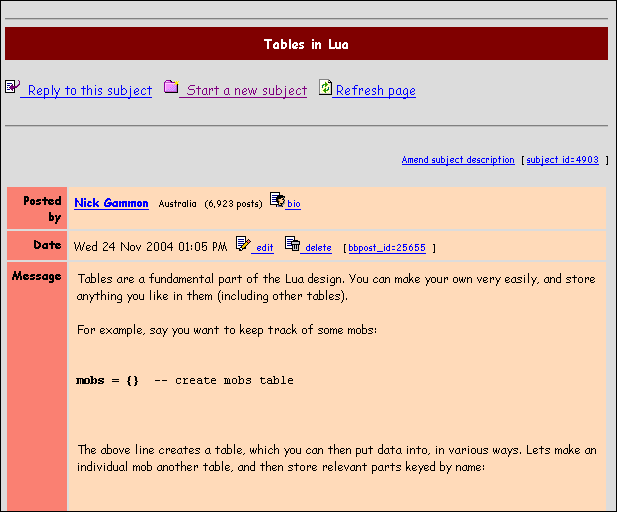The width and height of the screenshot is (617, 512).
Task: Open the subject id=4903 link
Action: 563,160
